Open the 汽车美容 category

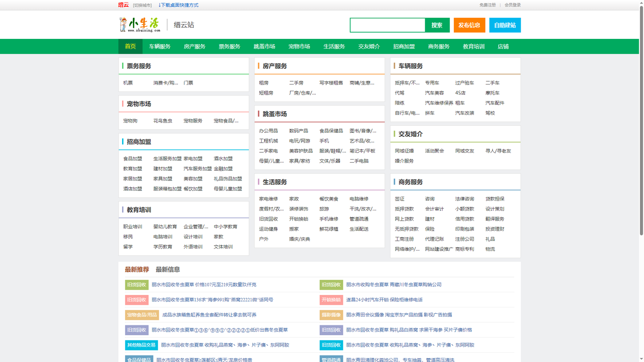click(x=434, y=93)
